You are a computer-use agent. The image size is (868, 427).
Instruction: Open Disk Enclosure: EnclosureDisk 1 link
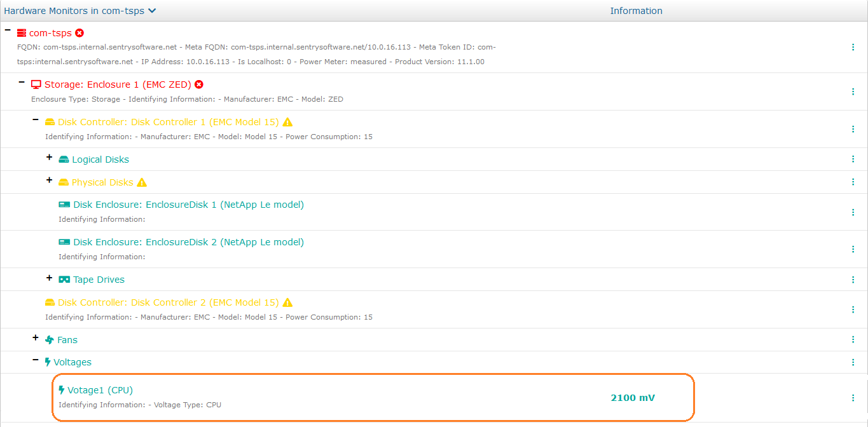click(x=188, y=205)
